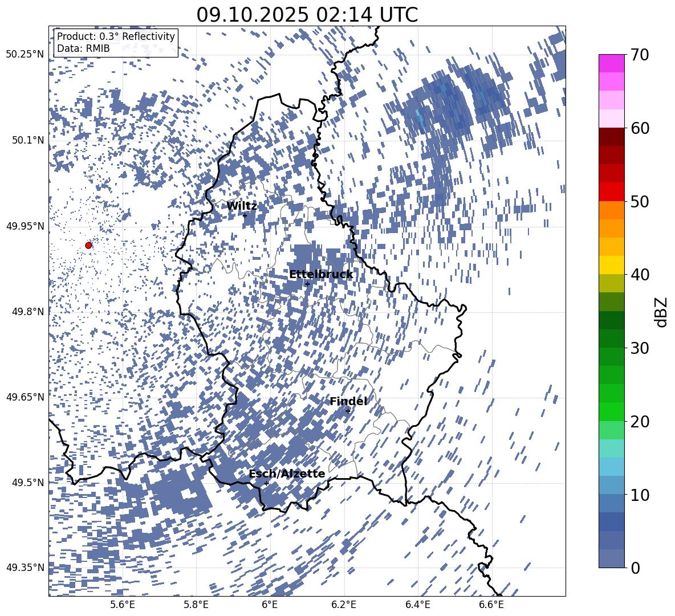Click the 40 tick on colorbar
This screenshot has height=616, width=675.
click(640, 275)
